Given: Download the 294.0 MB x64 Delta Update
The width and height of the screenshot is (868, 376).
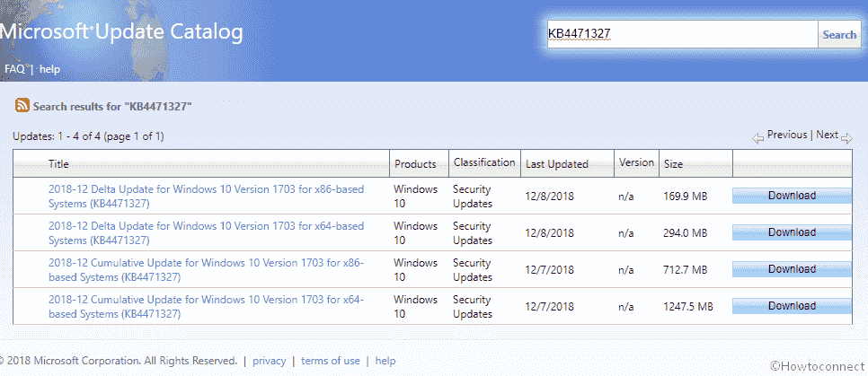Looking at the screenshot, I should [793, 232].
